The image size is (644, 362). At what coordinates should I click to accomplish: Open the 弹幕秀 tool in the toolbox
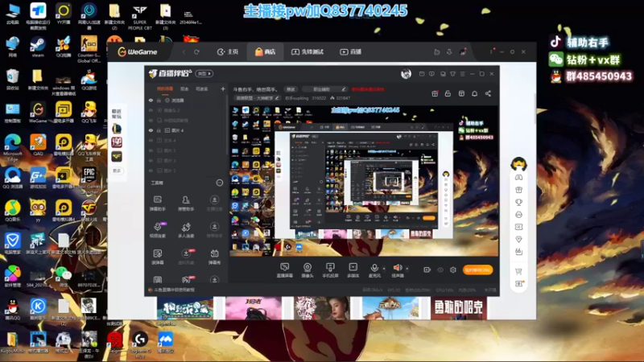[214, 257]
